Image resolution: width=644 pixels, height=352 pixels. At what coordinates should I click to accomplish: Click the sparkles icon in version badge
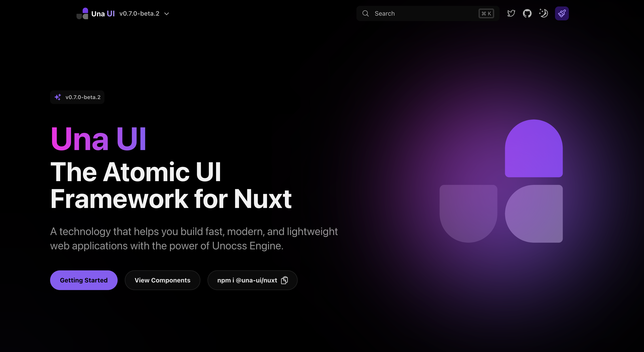(x=58, y=97)
